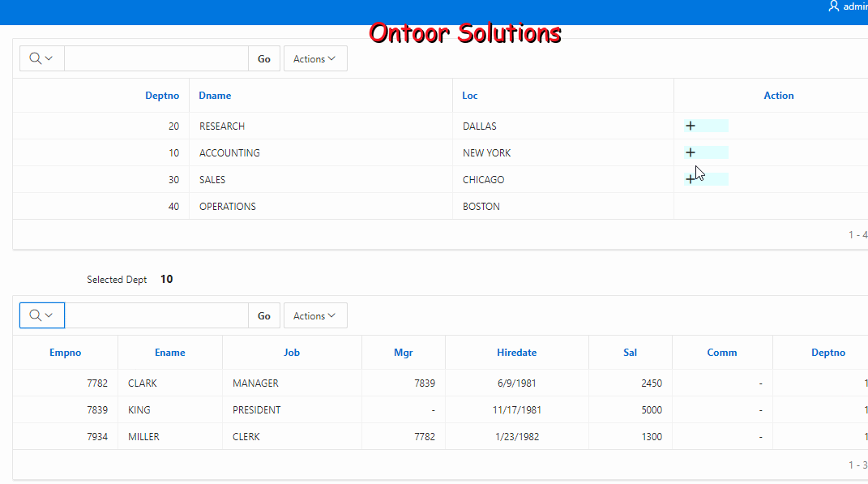Click the plus icon in RESEARCH row
This screenshot has width=868, height=484.
tap(691, 126)
